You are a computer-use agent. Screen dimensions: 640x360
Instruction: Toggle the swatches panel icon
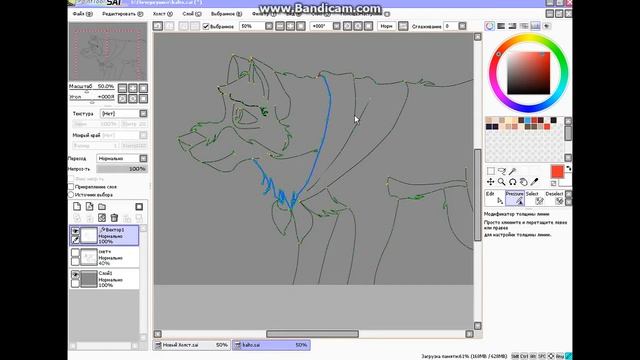pyautogui.click(x=535, y=26)
